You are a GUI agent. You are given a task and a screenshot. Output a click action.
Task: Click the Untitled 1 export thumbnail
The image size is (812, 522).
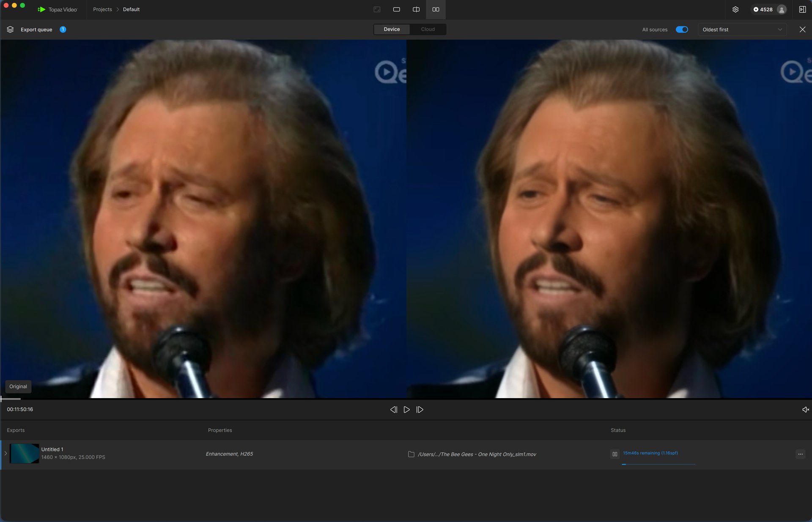[25, 454]
